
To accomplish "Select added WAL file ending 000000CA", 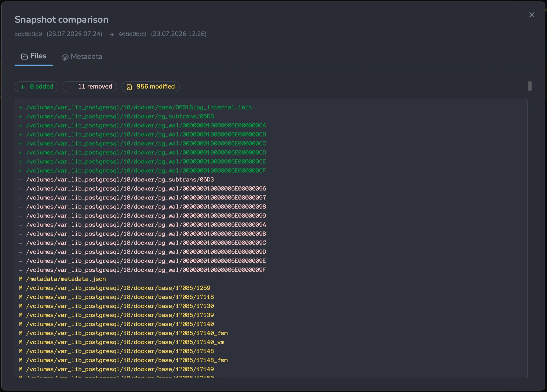I will [x=143, y=126].
